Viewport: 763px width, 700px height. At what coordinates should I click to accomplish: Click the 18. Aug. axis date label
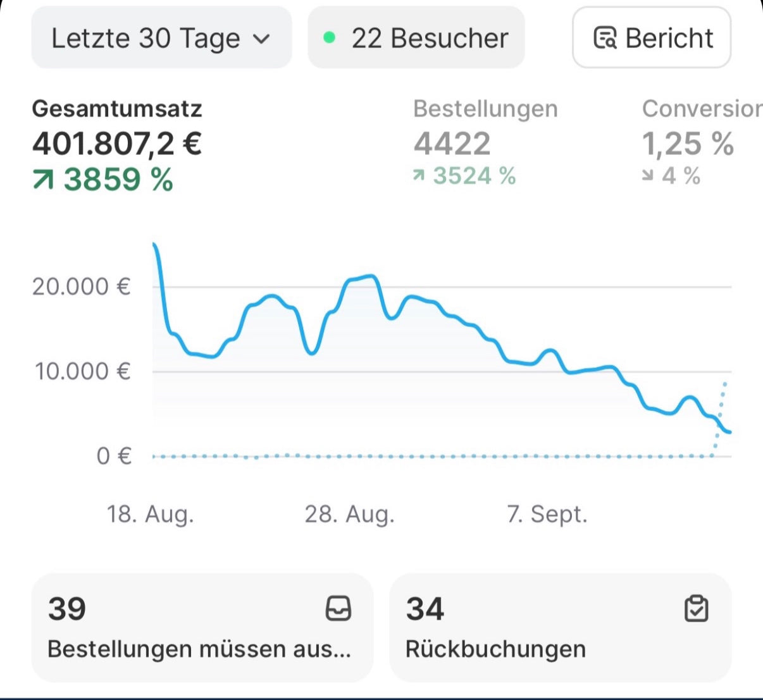(x=150, y=514)
